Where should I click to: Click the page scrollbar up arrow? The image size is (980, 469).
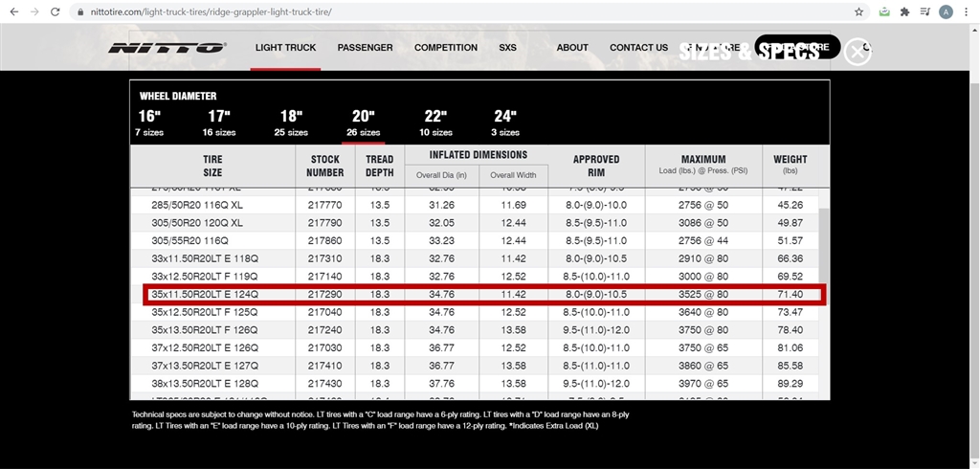pos(974,28)
